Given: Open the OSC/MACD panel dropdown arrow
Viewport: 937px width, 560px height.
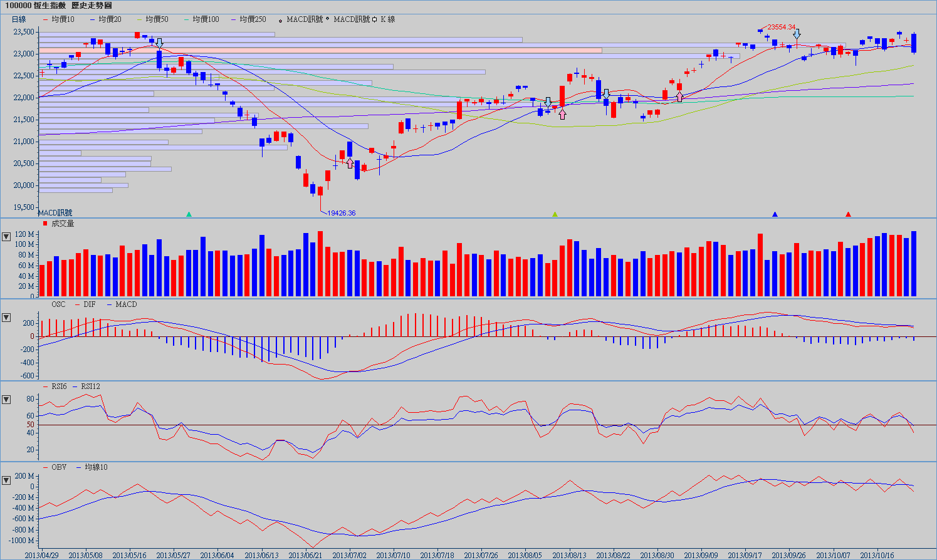Looking at the screenshot, I should click(x=6, y=318).
